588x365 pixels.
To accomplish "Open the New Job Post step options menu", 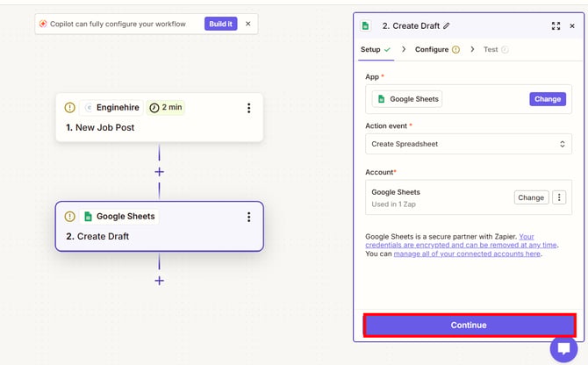I will [x=248, y=108].
